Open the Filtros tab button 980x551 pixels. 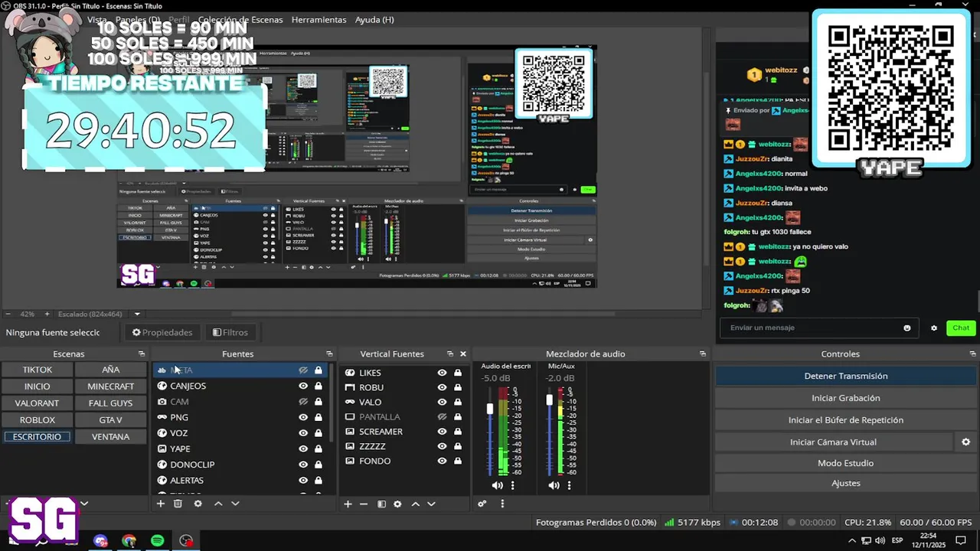230,332
